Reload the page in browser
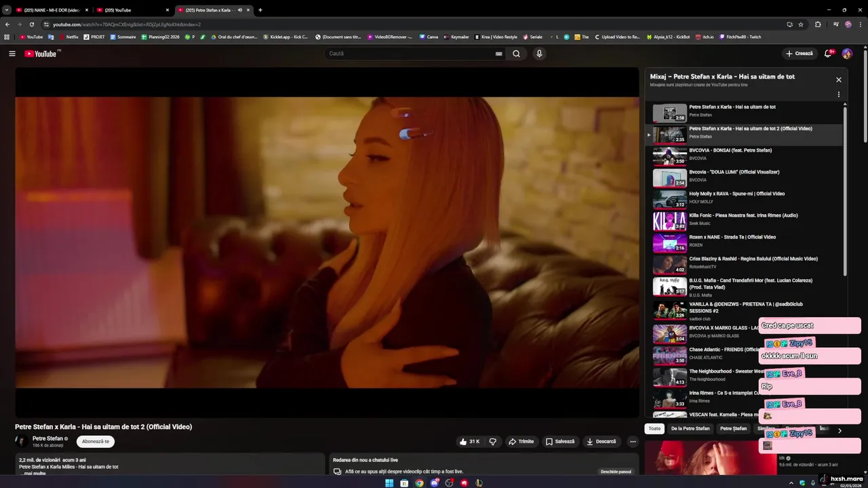 pyautogui.click(x=31, y=24)
